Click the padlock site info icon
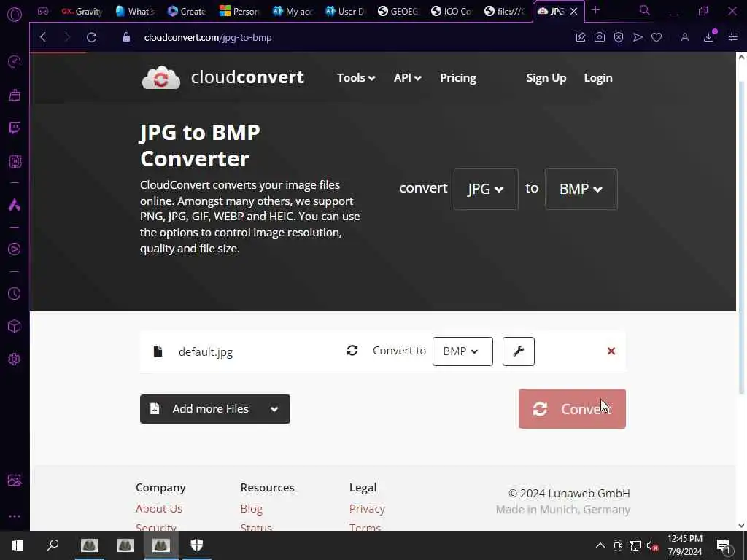Viewport: 747px width, 560px height. pos(125,37)
